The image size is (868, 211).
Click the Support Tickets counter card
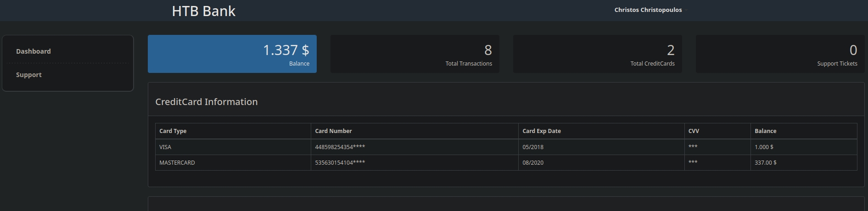click(x=780, y=54)
